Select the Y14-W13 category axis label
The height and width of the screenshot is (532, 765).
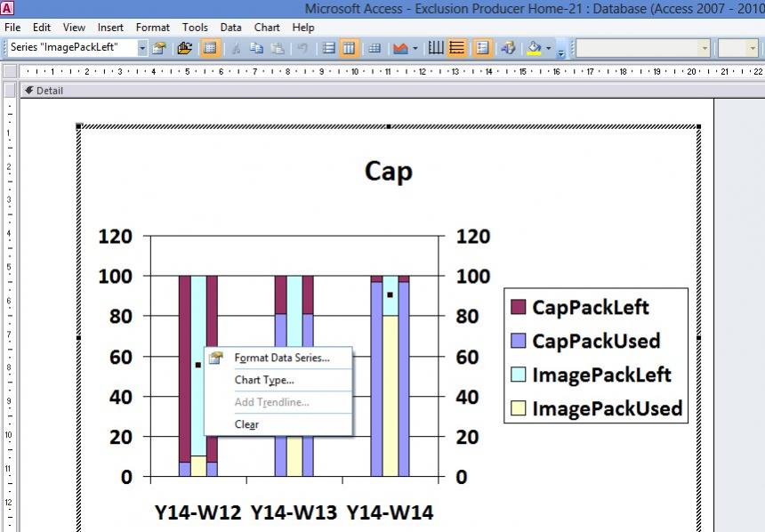[x=294, y=512]
